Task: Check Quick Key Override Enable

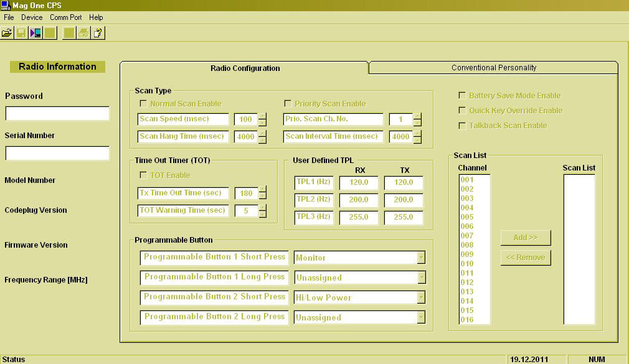Action: click(x=462, y=110)
